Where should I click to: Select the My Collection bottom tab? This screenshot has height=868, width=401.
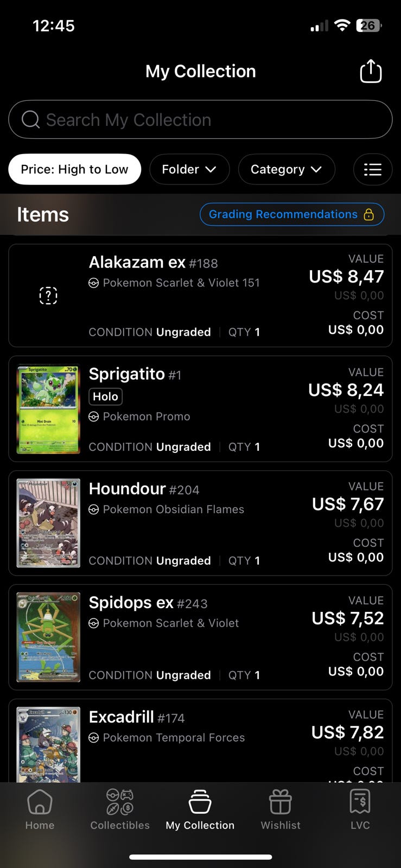coord(200,809)
